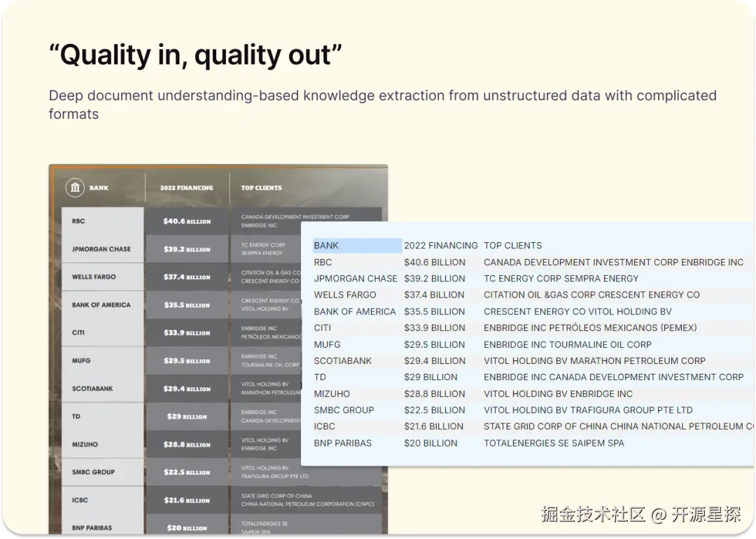Click CITATION OIL &GAS CORP clients cell
Image resolution: width=756 pixels, height=539 pixels.
(591, 295)
